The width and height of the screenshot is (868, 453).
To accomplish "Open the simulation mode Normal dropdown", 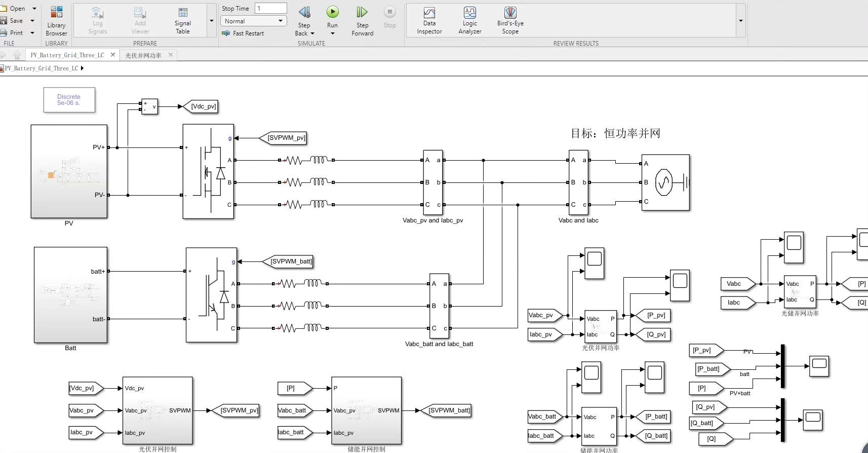I will click(254, 21).
